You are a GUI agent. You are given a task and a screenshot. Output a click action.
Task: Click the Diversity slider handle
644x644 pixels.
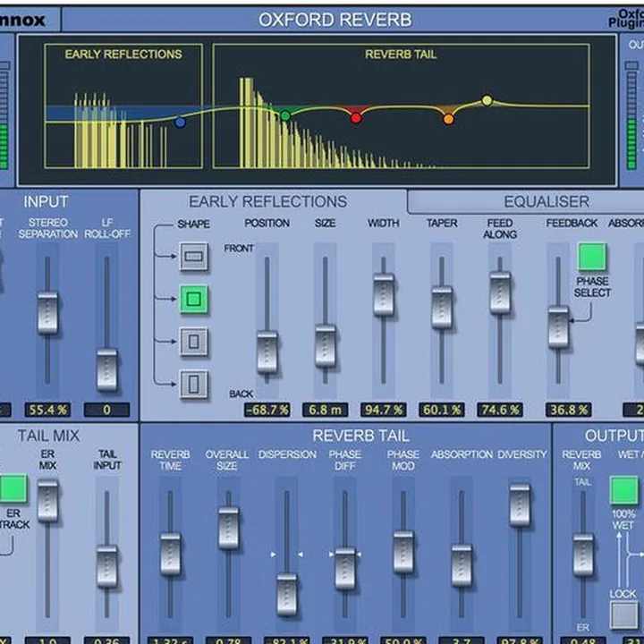pos(520,505)
